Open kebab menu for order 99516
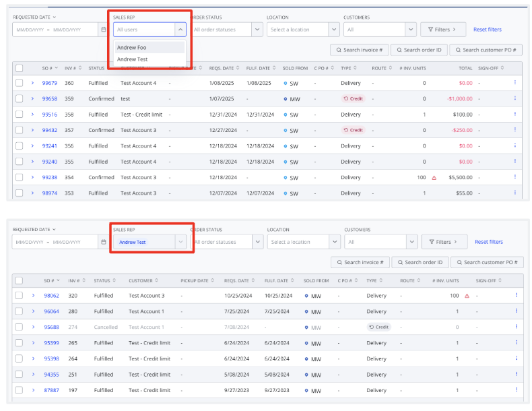The width and height of the screenshot is (532, 411). click(x=515, y=114)
